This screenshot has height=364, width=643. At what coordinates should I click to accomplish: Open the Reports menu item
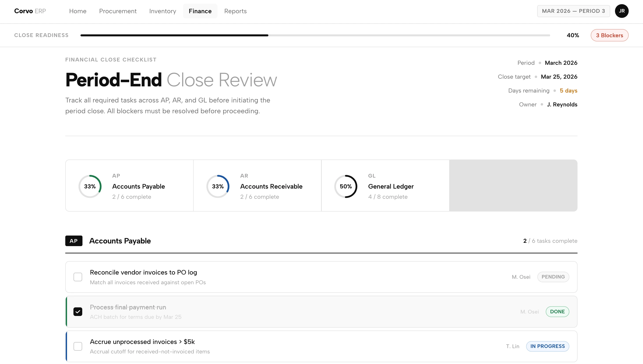coord(236,11)
